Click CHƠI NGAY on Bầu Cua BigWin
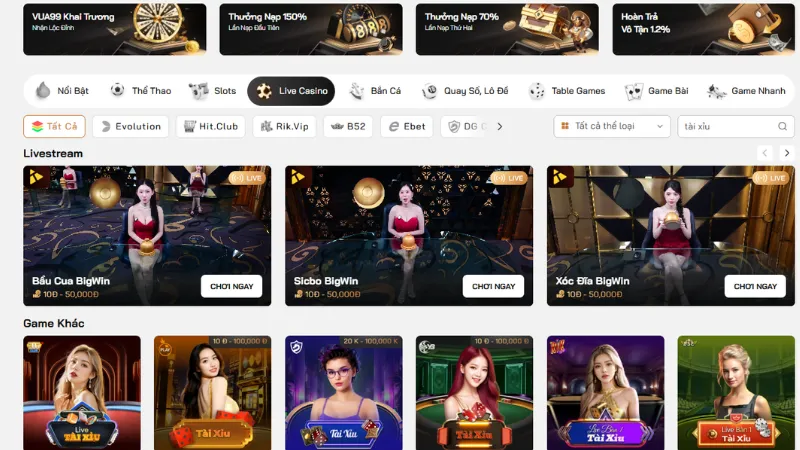 click(232, 286)
